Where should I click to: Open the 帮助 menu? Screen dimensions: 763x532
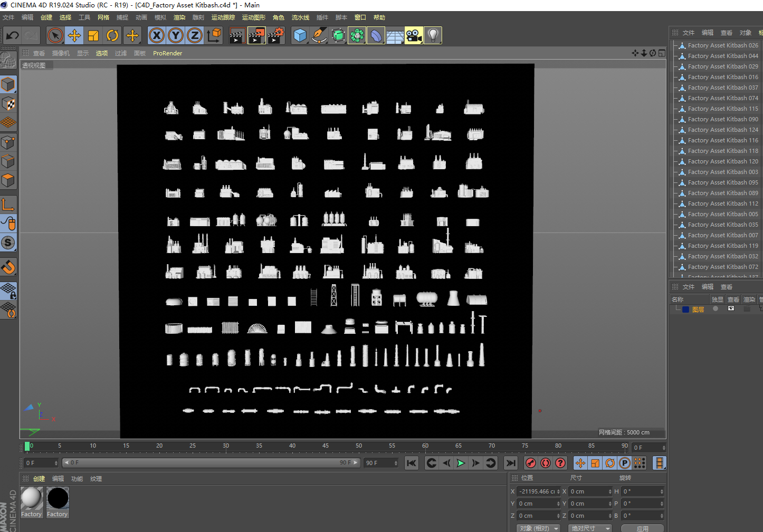pyautogui.click(x=379, y=17)
